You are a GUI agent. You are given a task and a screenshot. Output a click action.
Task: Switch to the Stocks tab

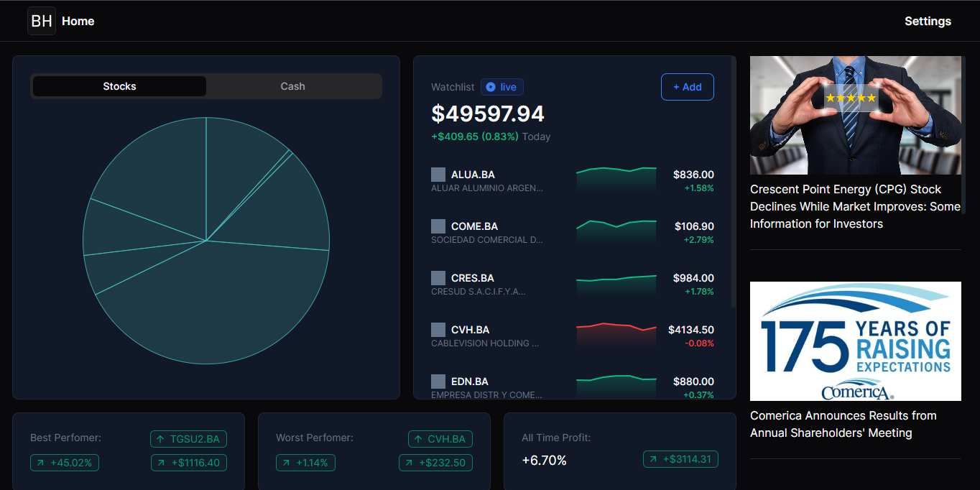coord(119,86)
